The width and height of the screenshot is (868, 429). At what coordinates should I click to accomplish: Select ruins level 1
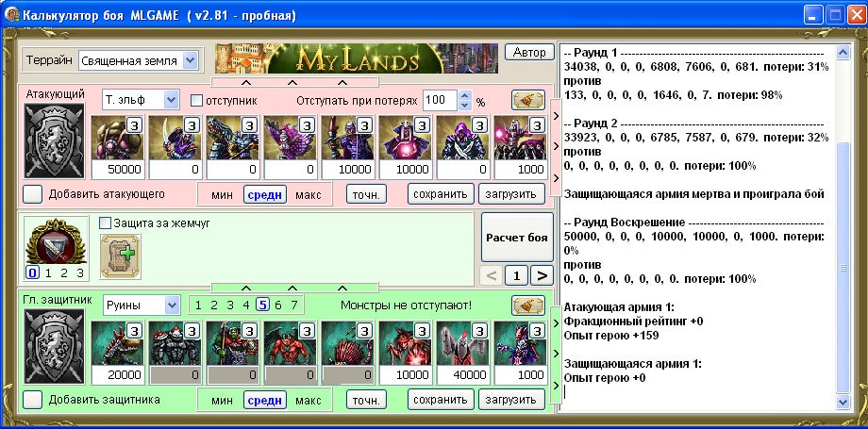coord(198,305)
